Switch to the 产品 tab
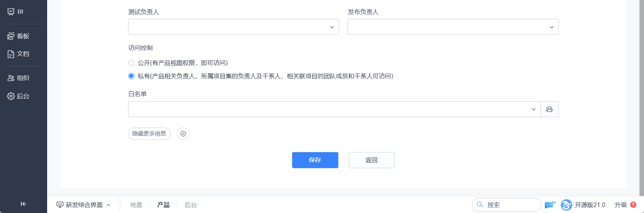Screen dimensions: 644x213 tap(163, 205)
